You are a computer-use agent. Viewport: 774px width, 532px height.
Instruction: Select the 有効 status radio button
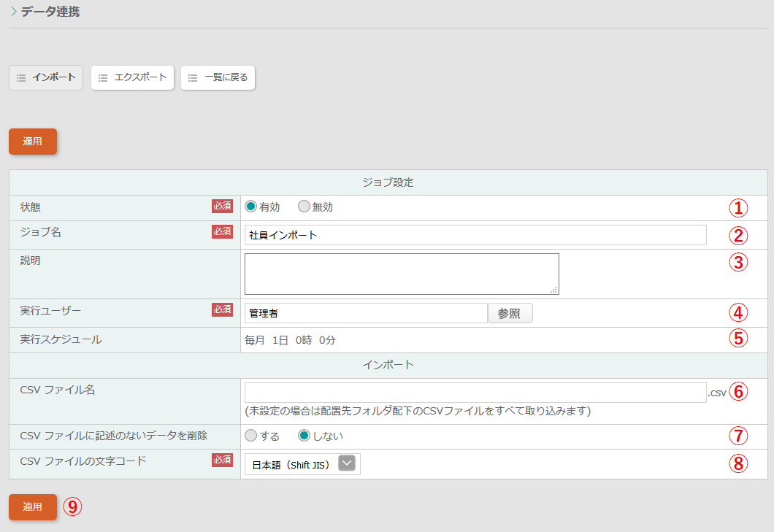click(250, 207)
